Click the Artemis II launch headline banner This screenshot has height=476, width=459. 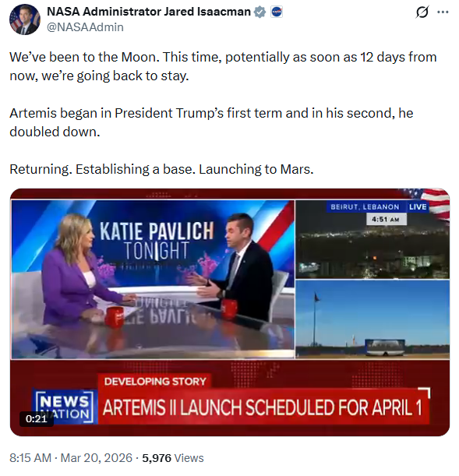263,407
